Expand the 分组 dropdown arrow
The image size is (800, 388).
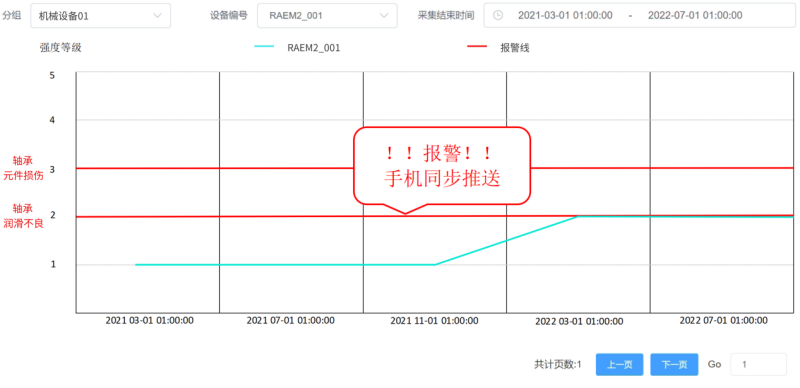point(158,15)
